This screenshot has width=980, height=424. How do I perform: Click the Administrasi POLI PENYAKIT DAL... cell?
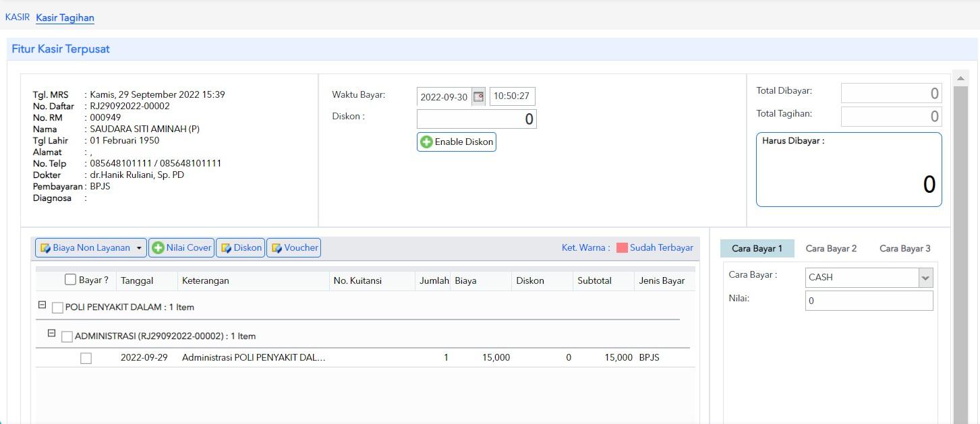click(x=254, y=358)
